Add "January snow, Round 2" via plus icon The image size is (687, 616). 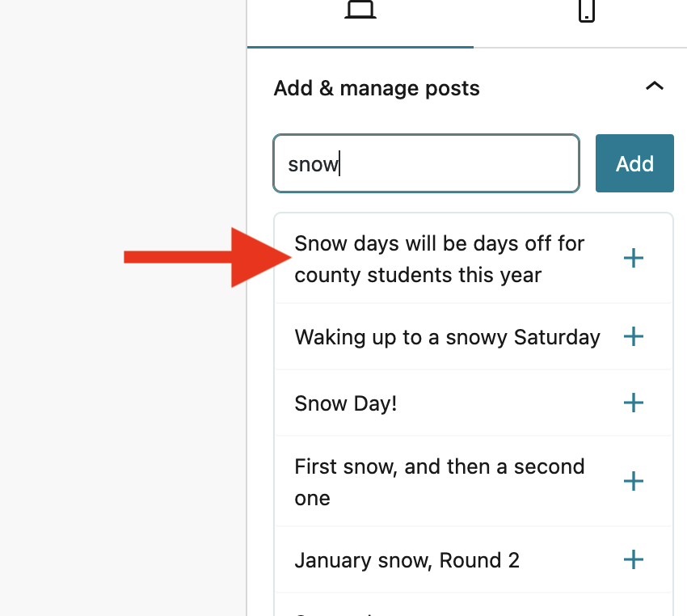tap(634, 559)
